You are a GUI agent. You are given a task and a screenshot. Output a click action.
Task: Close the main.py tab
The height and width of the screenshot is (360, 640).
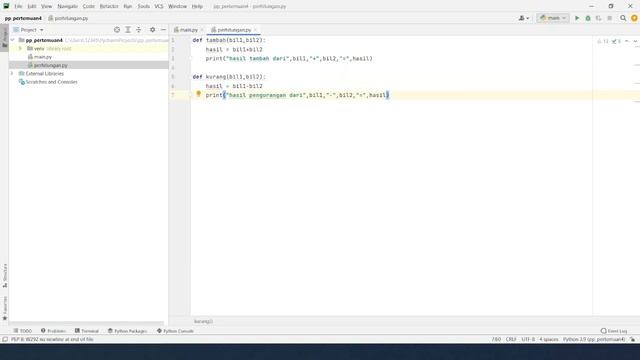tap(202, 30)
